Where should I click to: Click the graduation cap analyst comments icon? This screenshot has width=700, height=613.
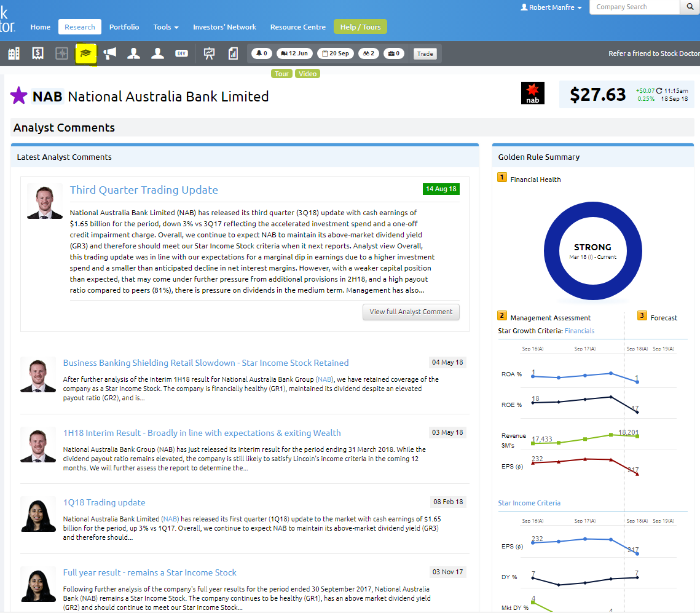pos(85,53)
